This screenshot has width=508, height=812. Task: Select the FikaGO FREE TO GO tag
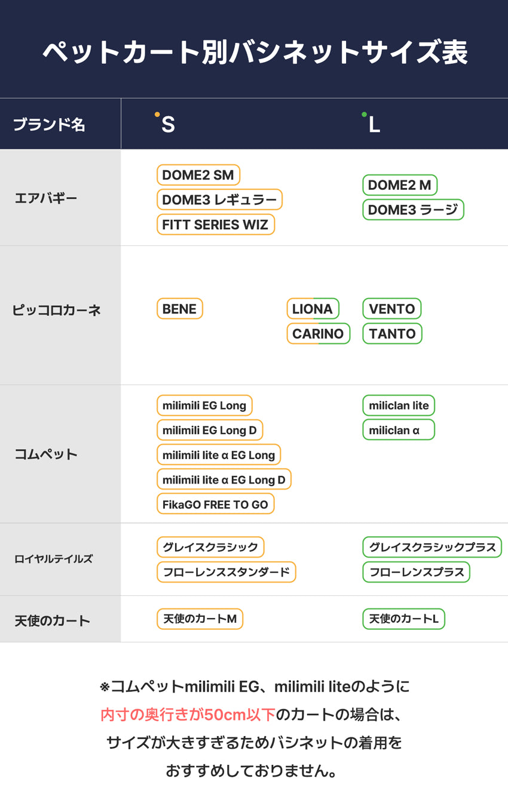(x=216, y=504)
